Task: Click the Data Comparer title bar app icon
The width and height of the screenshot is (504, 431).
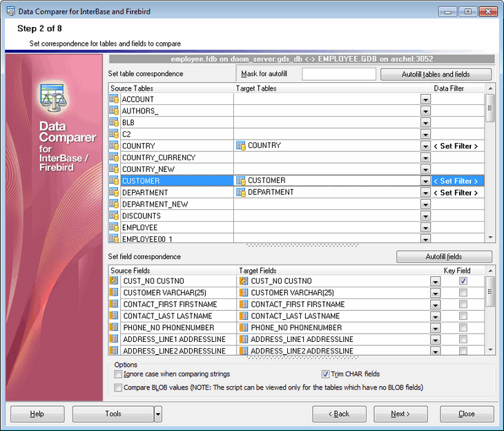Action: [x=11, y=11]
